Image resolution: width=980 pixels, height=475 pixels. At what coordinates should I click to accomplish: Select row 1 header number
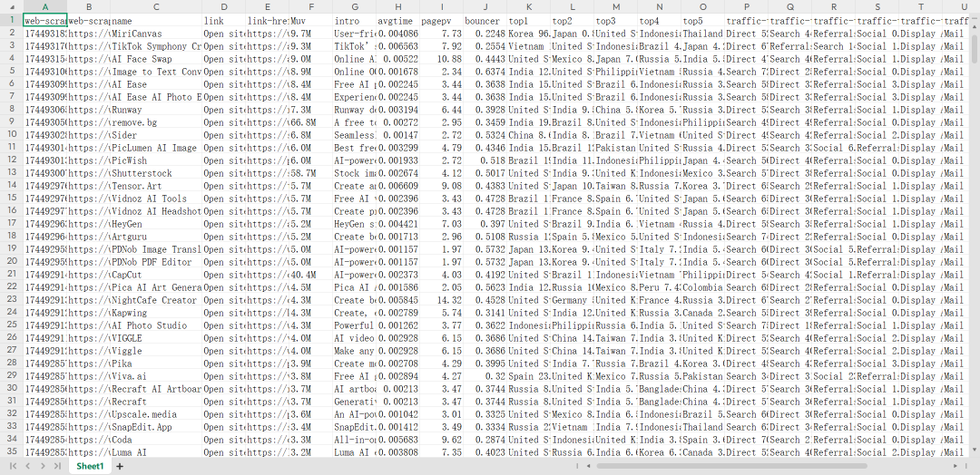coord(11,21)
